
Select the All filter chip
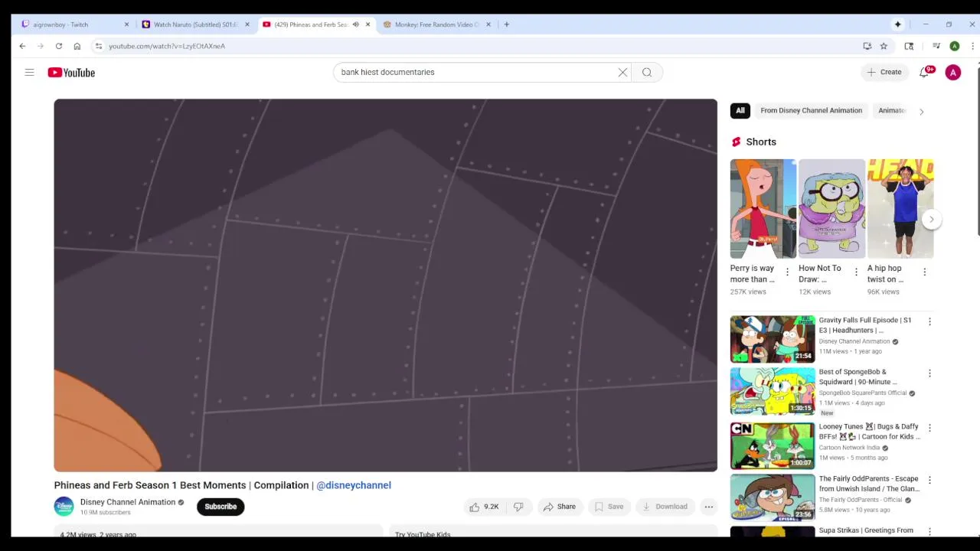pyautogui.click(x=740, y=110)
